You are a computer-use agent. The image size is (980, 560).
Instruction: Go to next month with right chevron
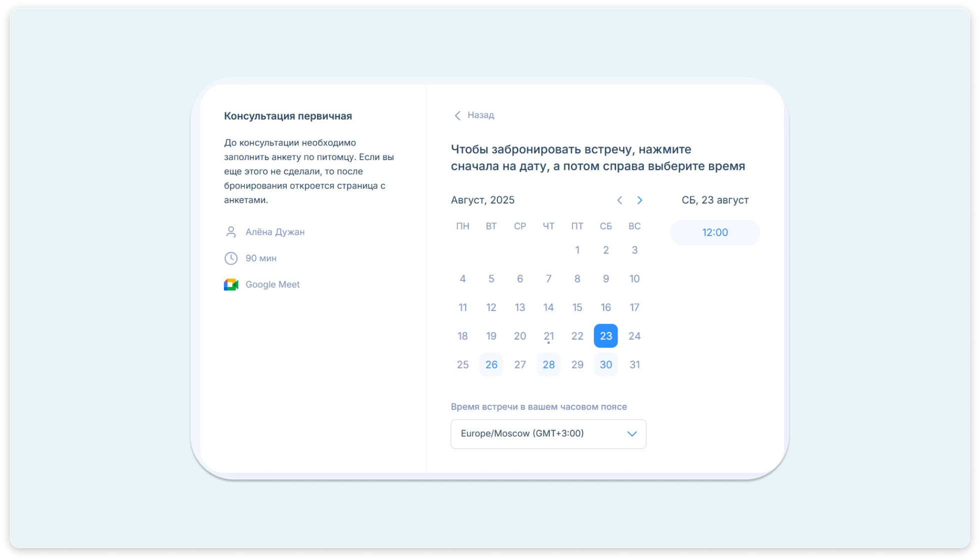point(639,200)
